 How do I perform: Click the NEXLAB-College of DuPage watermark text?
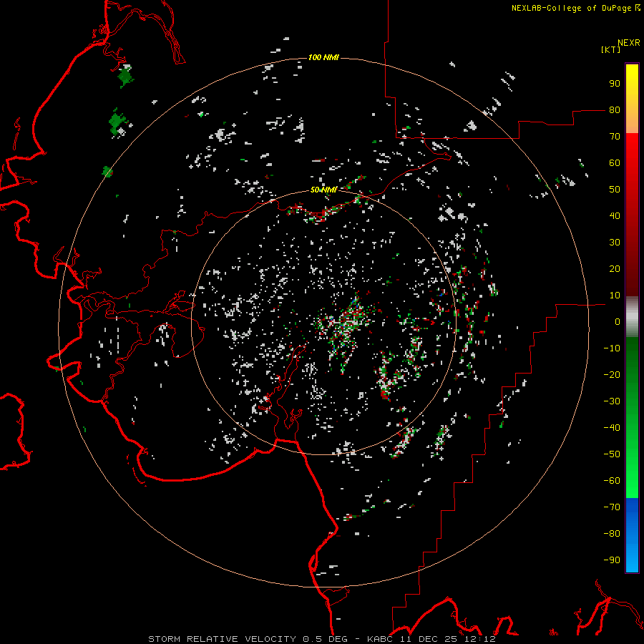point(576,8)
